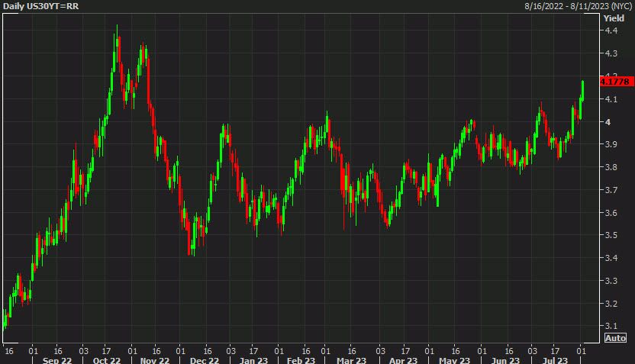Select Dec 22 on the time axis
Viewport: 635px width, 364px height.
(204, 359)
